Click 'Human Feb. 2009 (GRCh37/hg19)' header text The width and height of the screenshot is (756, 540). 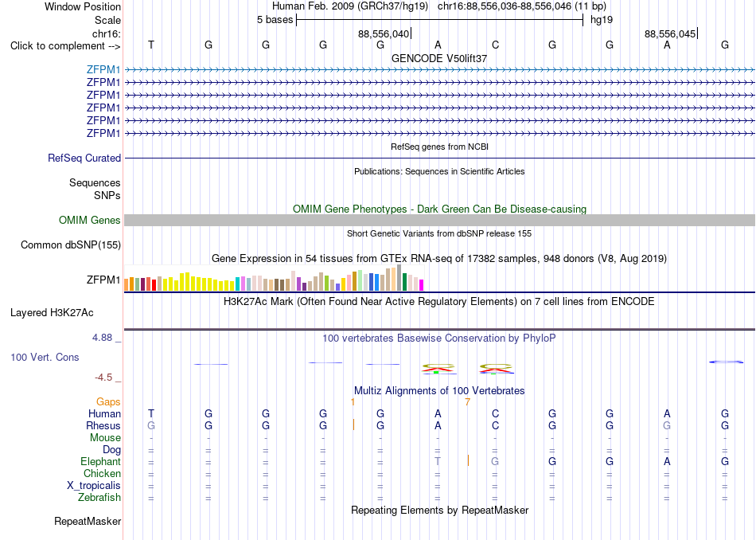pyautogui.click(x=350, y=6)
